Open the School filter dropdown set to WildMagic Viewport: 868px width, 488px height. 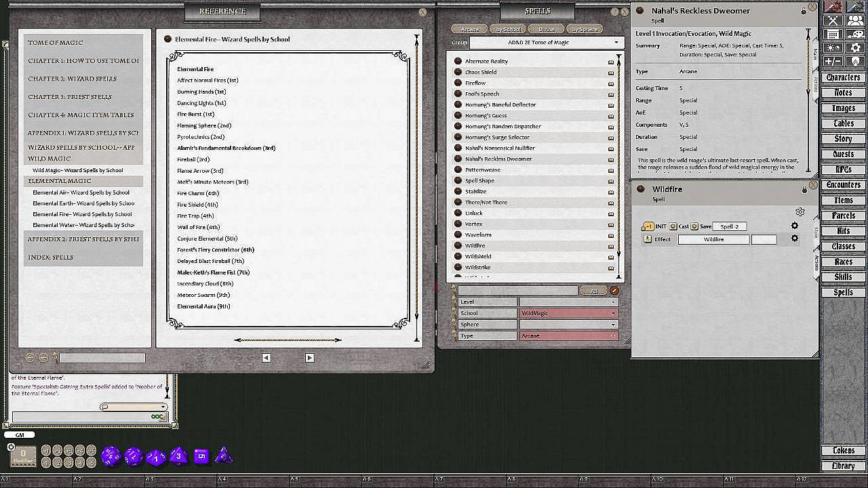568,313
